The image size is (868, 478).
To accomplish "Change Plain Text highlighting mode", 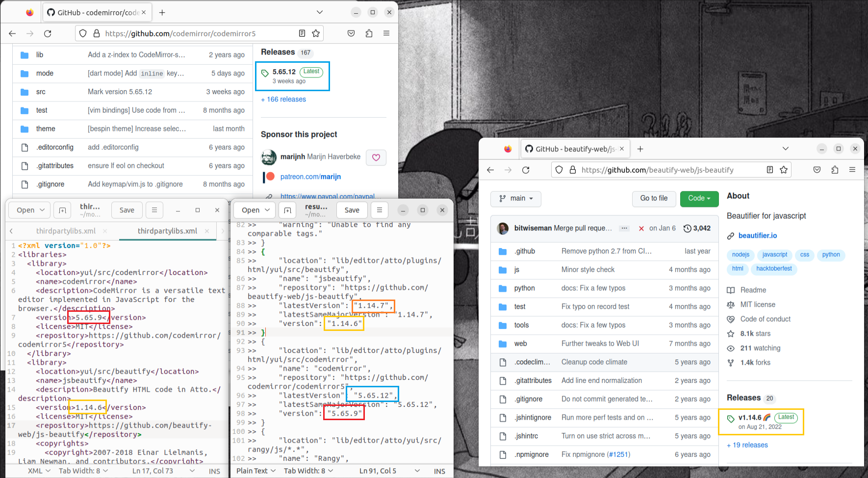I will (256, 471).
